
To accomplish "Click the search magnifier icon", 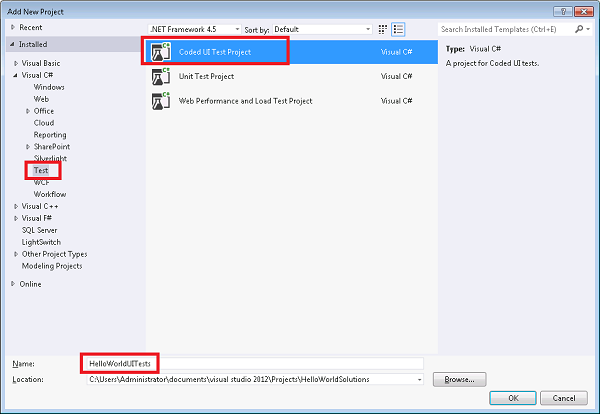I will click(580, 30).
